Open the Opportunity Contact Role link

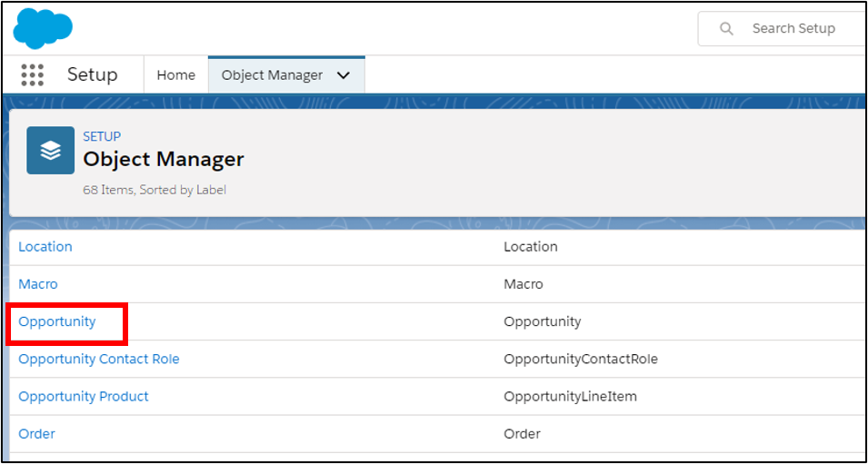pyautogui.click(x=99, y=359)
